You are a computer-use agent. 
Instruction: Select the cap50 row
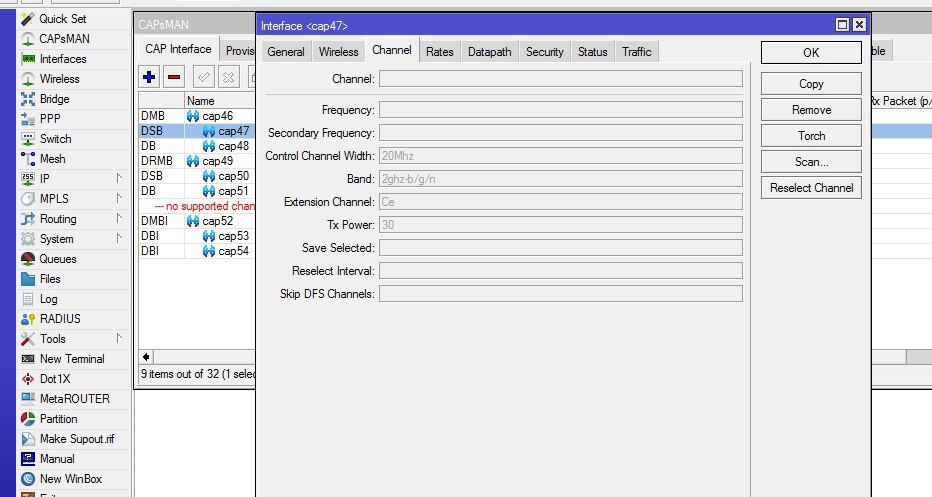(x=197, y=176)
